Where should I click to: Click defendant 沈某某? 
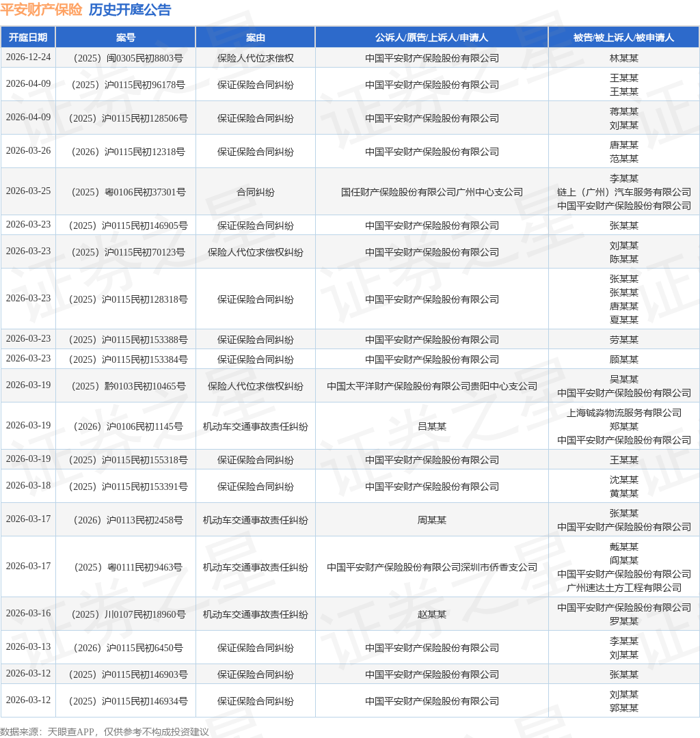(623, 480)
